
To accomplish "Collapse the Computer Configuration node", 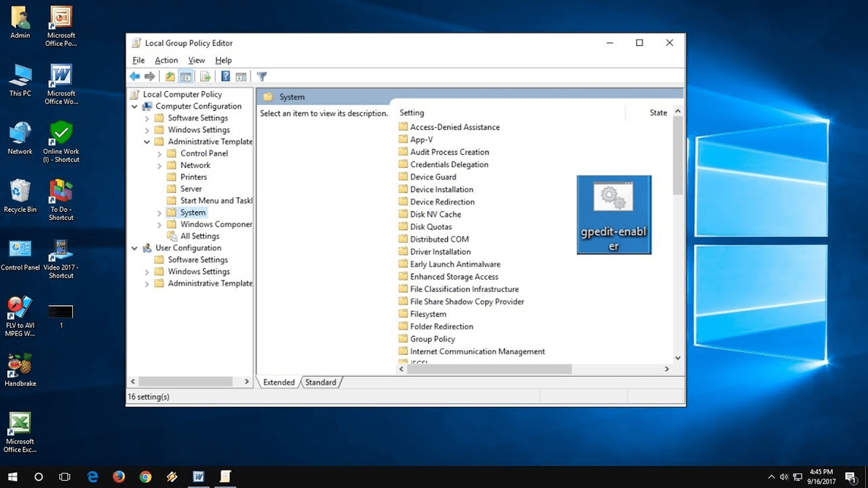I will [133, 106].
